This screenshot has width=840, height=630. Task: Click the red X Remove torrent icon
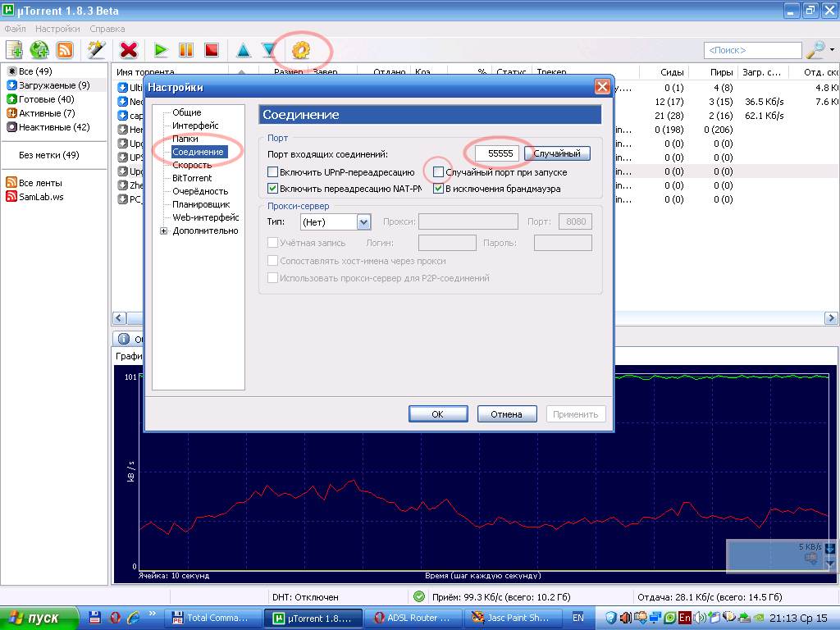tap(129, 50)
